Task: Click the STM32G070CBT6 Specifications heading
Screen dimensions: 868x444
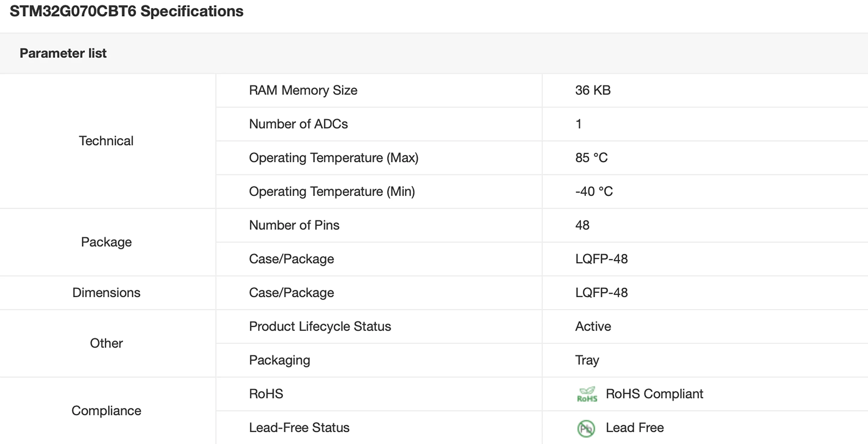Action: point(126,11)
